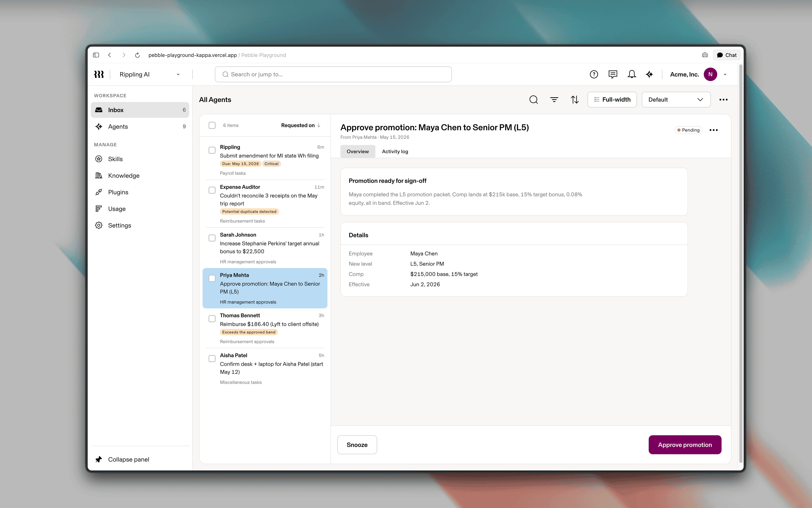Open Settings in the sidebar
Screen dimensions: 812x508
tap(140, 226)
